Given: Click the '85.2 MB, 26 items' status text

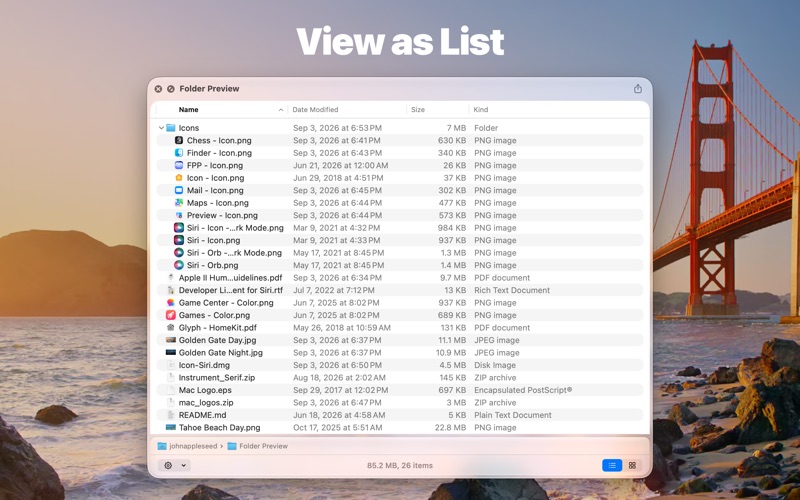Looking at the screenshot, I should tap(400, 465).
